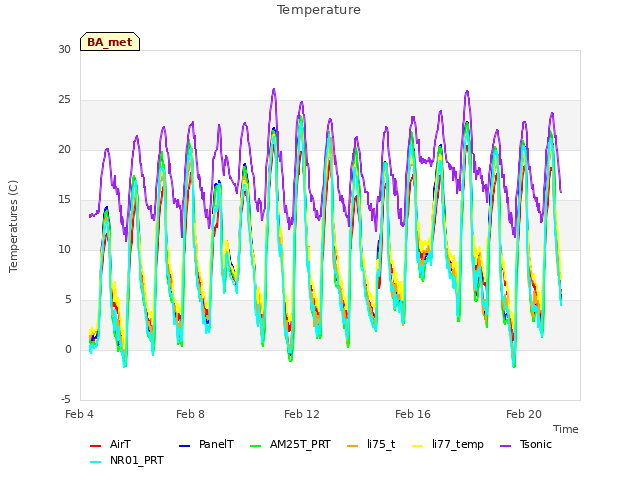Click the BA_met label box
Viewport: 640px width, 480px height.
pyautogui.click(x=110, y=42)
